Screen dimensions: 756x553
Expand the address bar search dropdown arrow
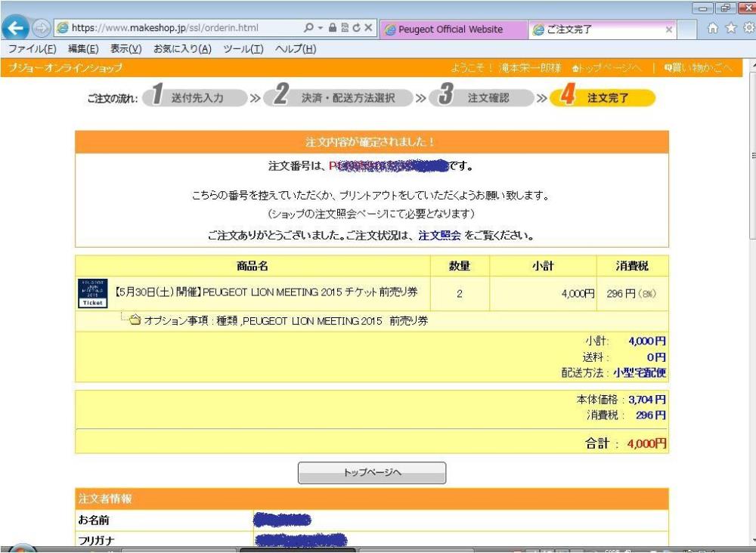pos(321,28)
